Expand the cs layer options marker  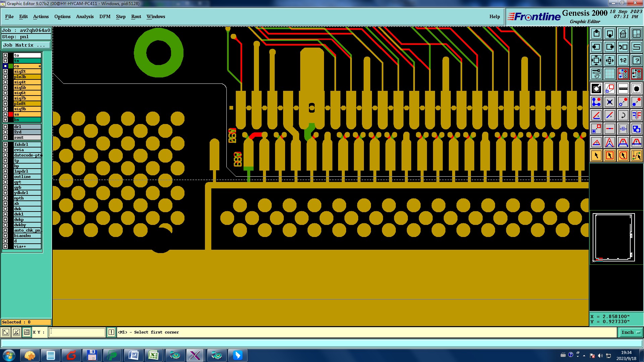[x=40, y=66]
